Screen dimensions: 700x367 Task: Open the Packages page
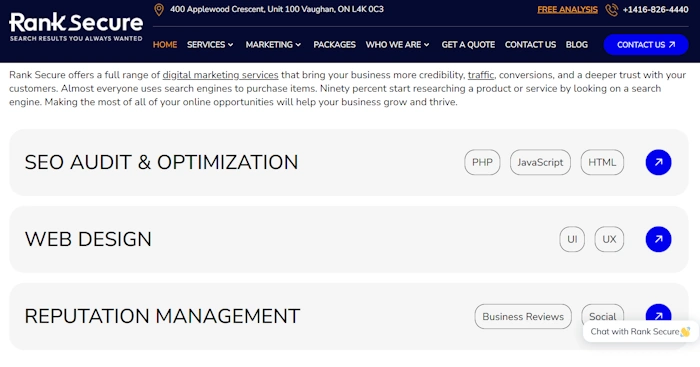[x=334, y=45]
